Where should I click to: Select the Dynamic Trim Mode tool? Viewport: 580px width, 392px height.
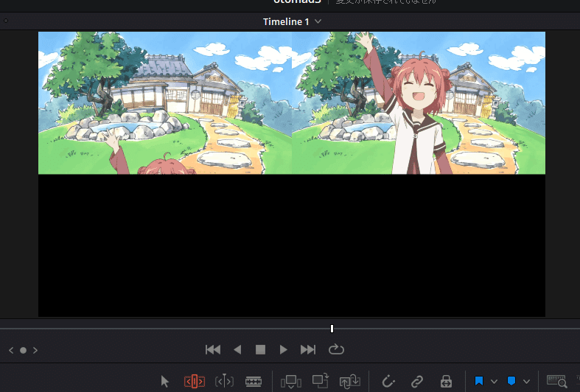pyautogui.click(x=224, y=381)
